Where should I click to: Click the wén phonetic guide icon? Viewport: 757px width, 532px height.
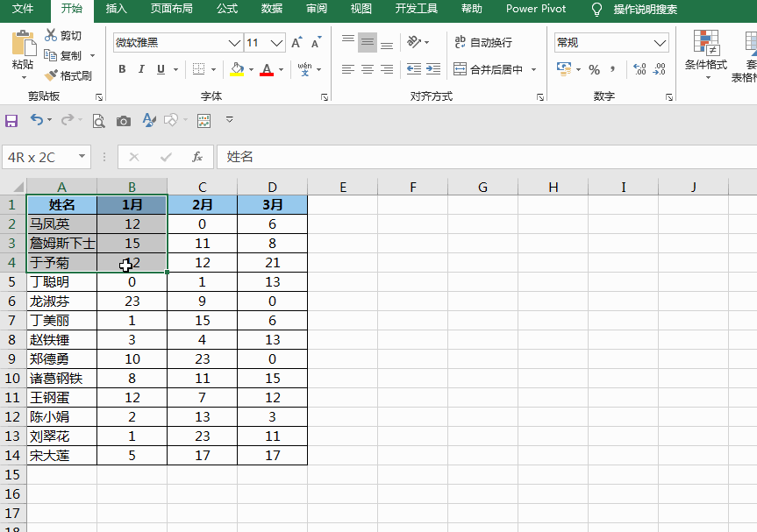[304, 69]
